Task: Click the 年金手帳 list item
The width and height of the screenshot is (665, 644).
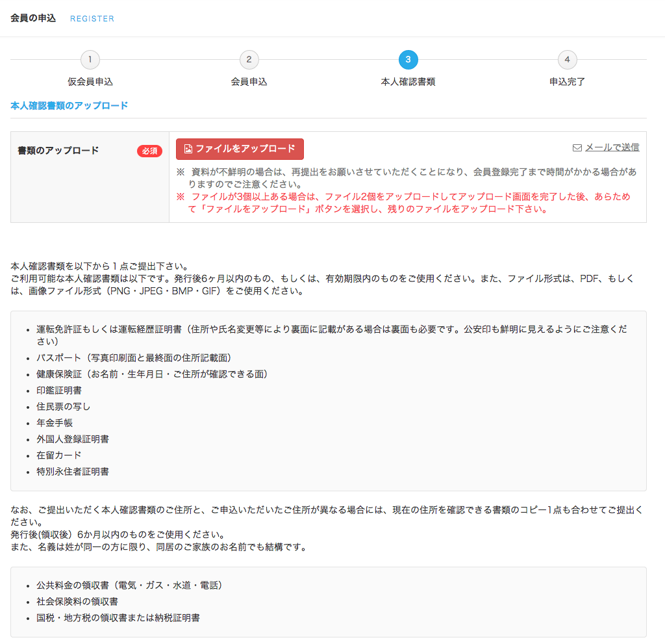Action: (55, 423)
